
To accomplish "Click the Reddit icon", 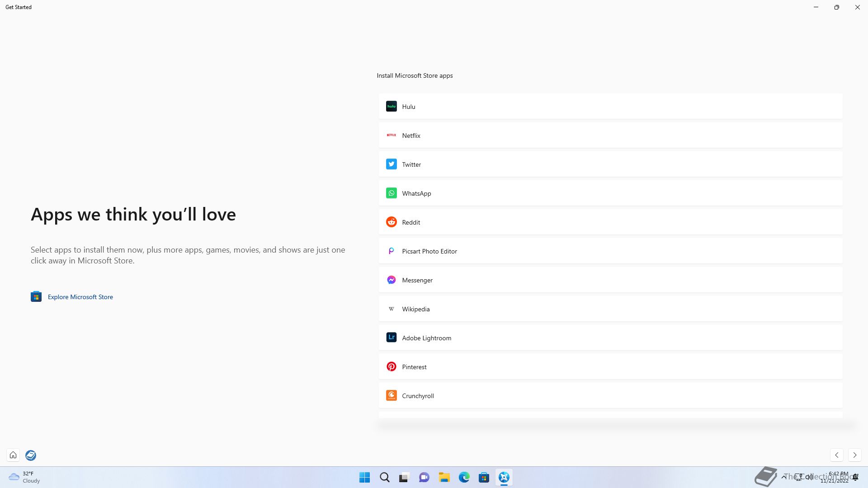I will (391, 222).
